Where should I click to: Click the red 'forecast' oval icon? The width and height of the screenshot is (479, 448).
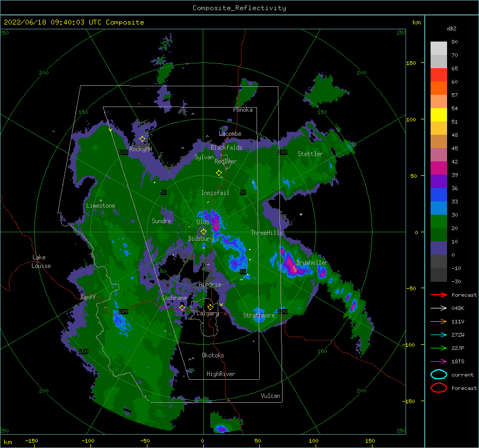click(x=439, y=388)
